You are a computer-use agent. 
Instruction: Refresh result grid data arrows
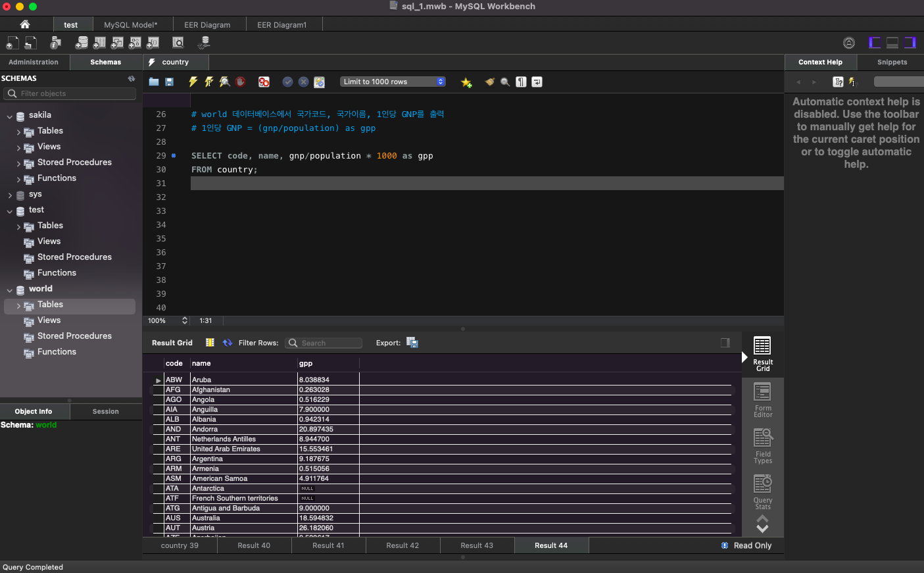coord(228,343)
